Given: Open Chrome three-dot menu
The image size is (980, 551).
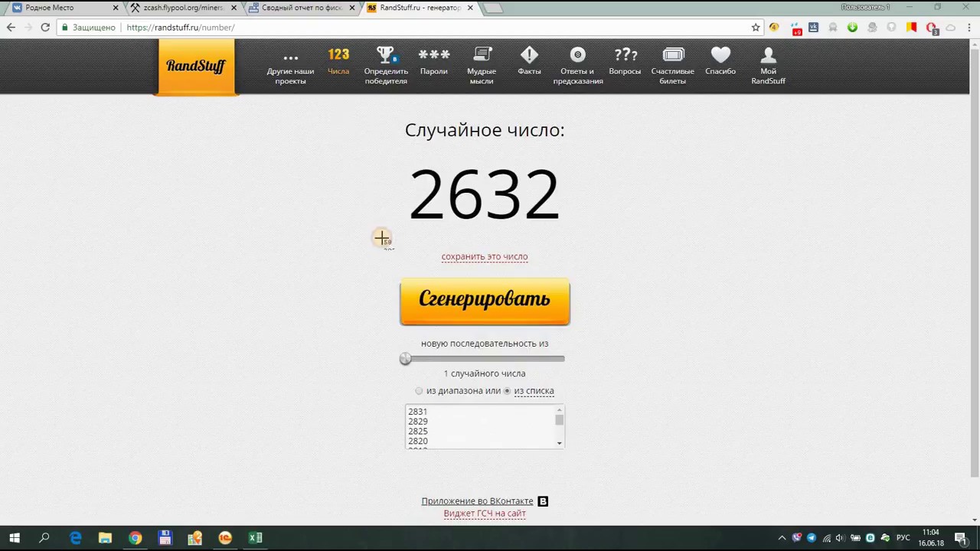Looking at the screenshot, I should pos(969,28).
